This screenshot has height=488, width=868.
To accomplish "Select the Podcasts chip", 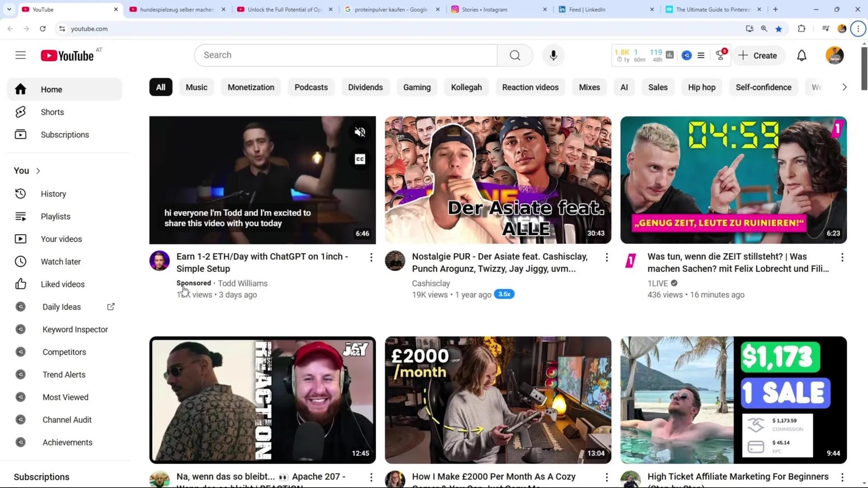I will pos(311,87).
